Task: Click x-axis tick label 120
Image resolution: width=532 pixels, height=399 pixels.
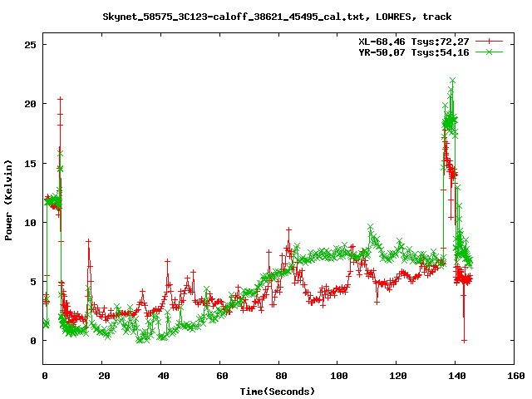Action: pyautogui.click(x=398, y=376)
